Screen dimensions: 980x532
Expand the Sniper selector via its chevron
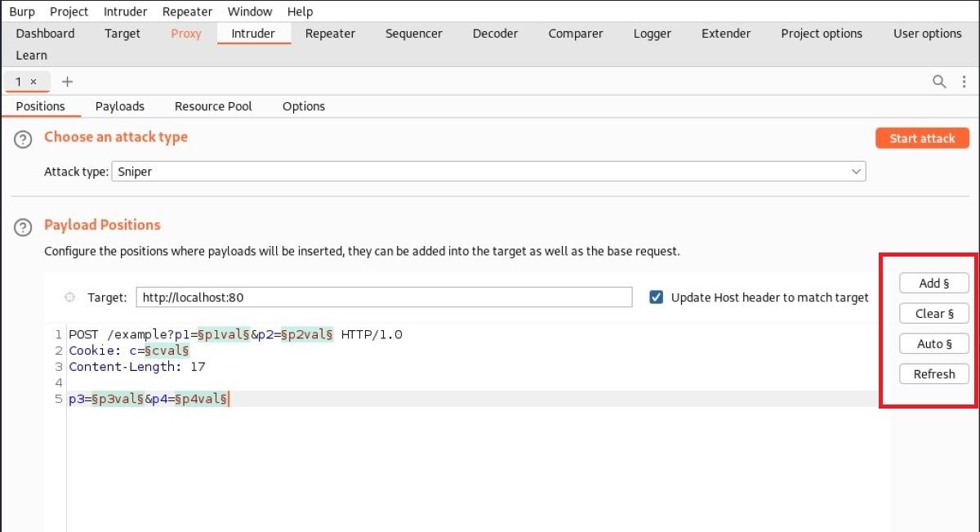click(856, 172)
